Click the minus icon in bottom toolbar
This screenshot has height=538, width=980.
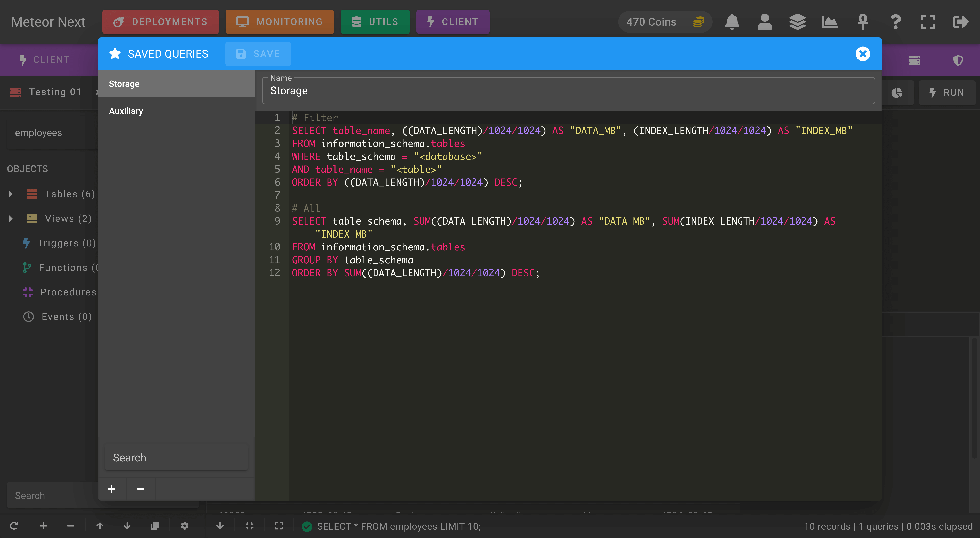pyautogui.click(x=70, y=526)
